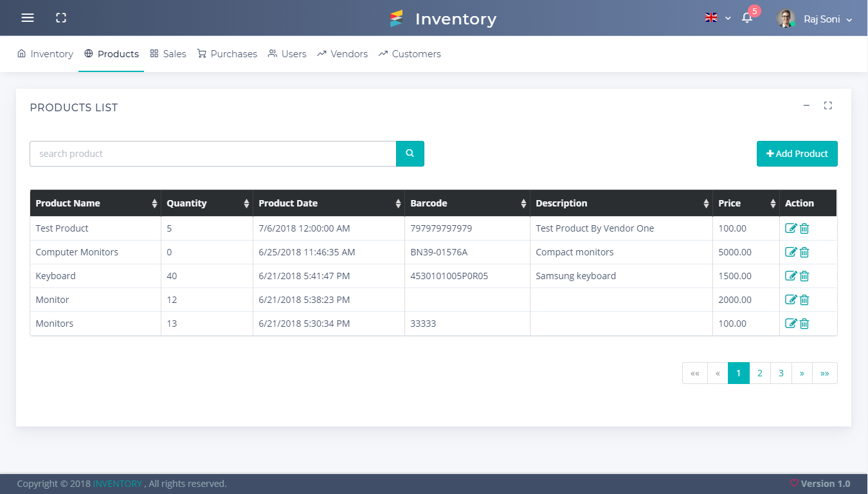This screenshot has height=494, width=868.
Task: Click the search magnifier button
Action: (x=410, y=154)
